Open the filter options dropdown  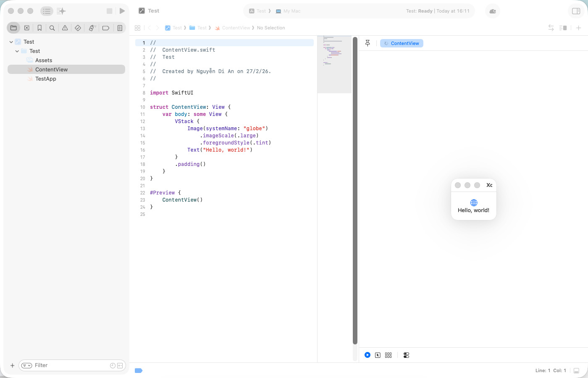[x=26, y=365]
